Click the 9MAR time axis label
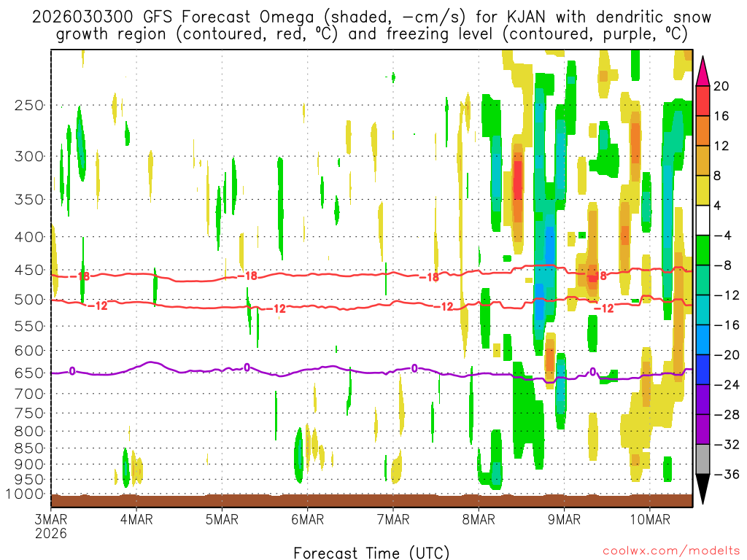The image size is (747, 560). click(x=564, y=519)
